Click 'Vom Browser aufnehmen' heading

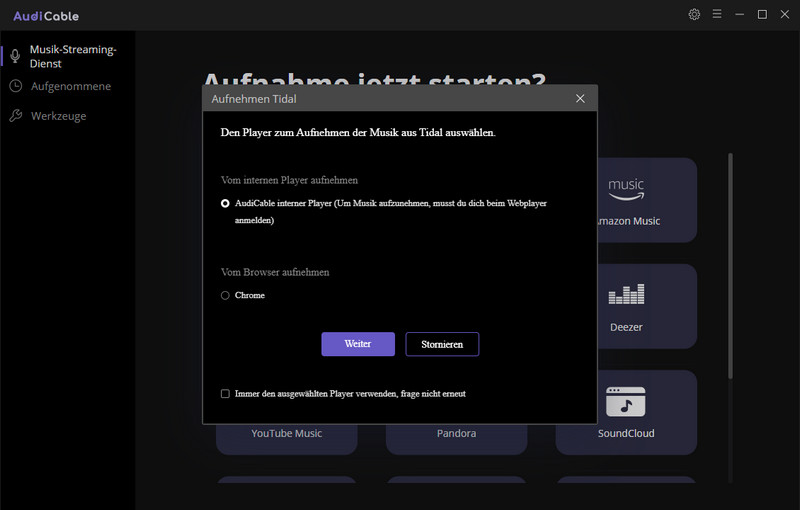click(275, 272)
